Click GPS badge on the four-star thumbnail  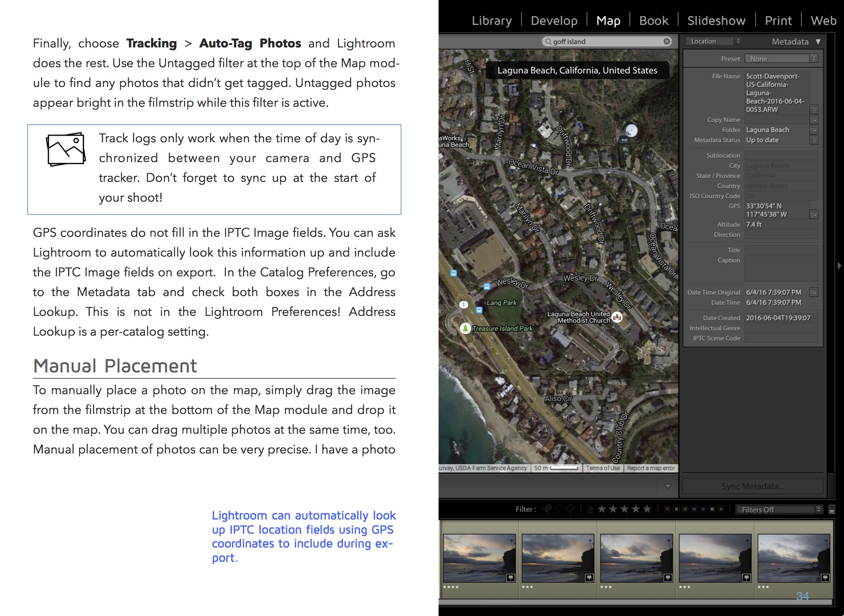(511, 578)
